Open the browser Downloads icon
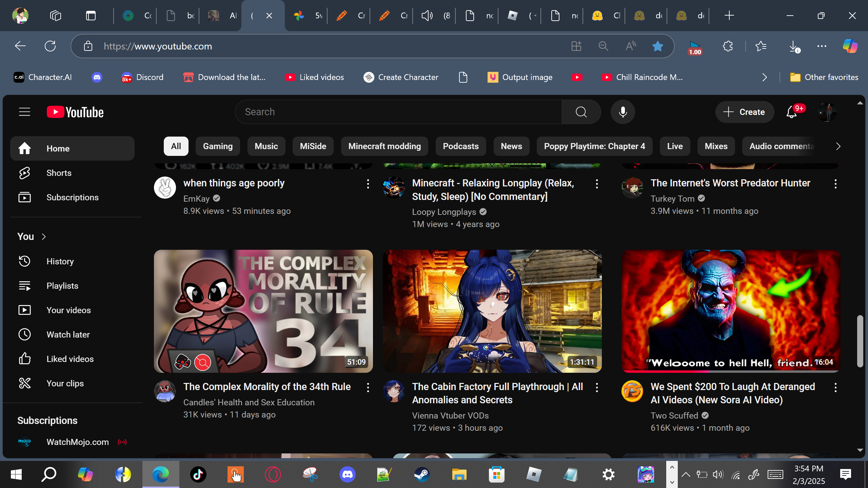 pyautogui.click(x=794, y=46)
